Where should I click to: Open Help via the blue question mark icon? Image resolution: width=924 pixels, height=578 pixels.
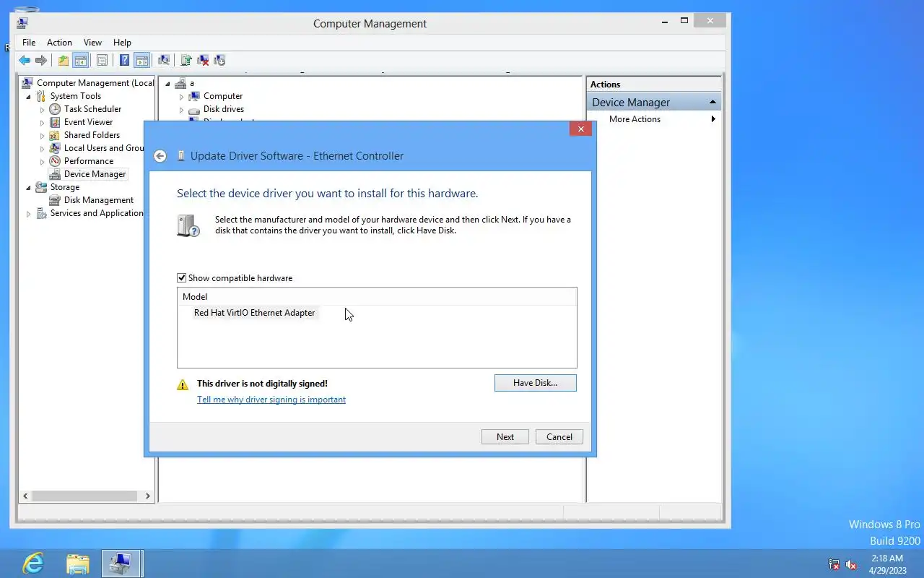tap(124, 61)
